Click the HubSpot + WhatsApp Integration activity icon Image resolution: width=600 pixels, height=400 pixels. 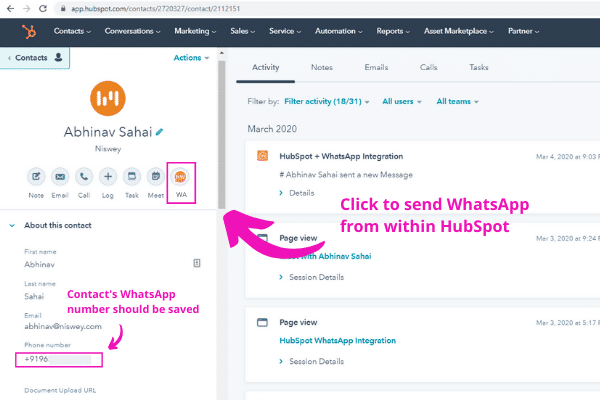[x=262, y=156]
